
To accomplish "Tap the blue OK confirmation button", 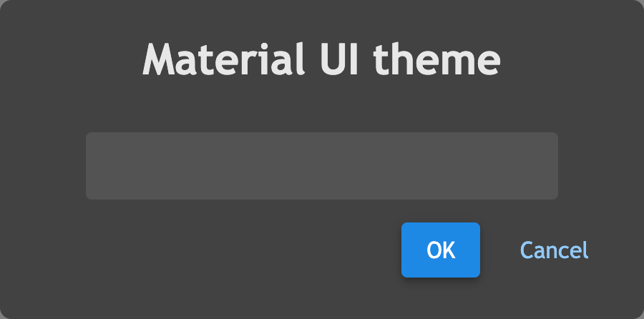I will 440,250.
